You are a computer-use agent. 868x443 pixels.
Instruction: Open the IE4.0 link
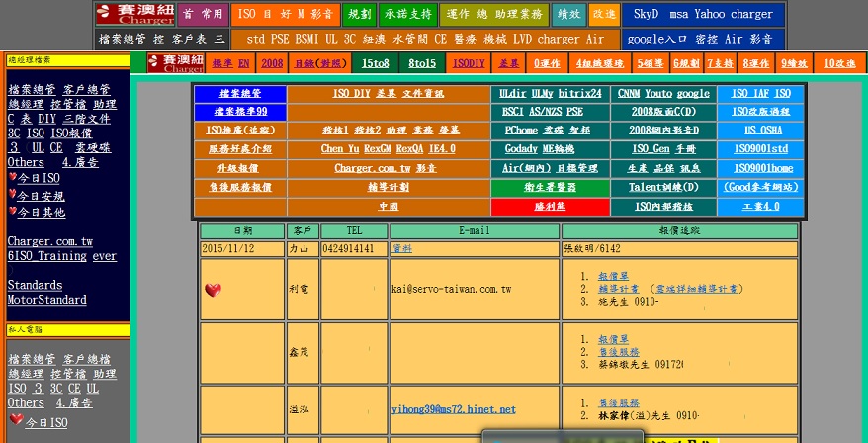click(442, 149)
